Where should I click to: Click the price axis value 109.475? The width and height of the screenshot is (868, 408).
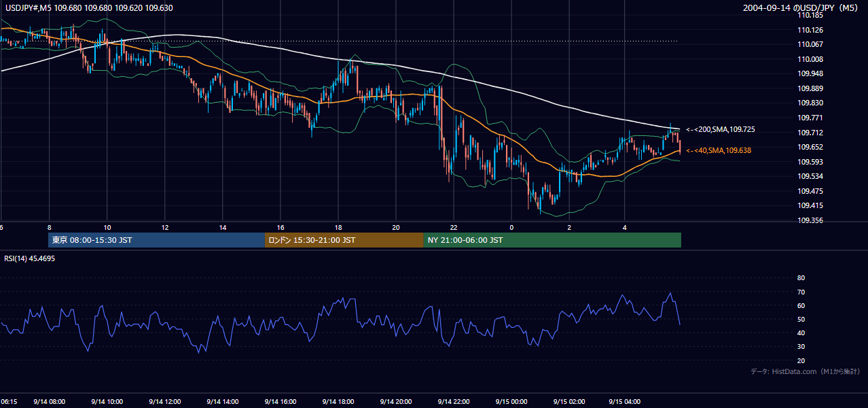[x=810, y=191]
